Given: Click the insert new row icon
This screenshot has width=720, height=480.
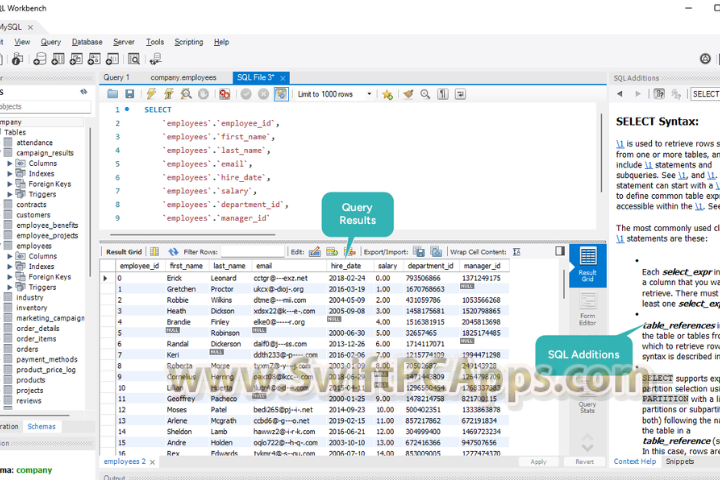Looking at the screenshot, I should 332,252.
